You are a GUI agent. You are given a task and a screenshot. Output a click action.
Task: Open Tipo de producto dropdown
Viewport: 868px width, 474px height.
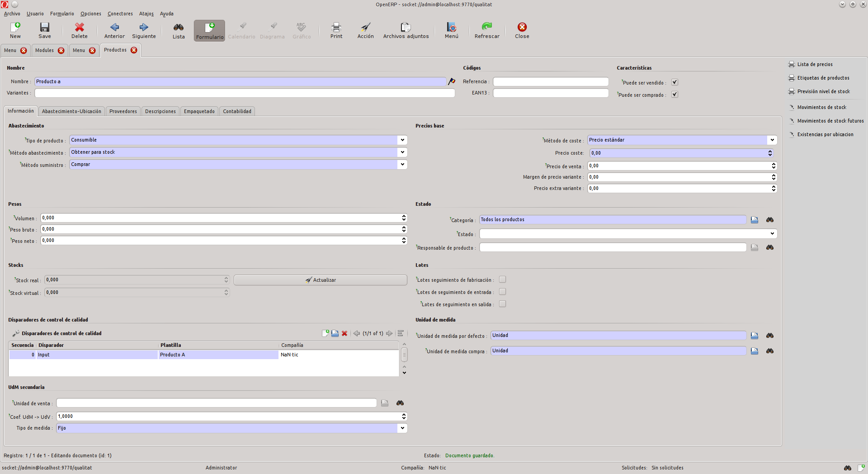pos(402,140)
